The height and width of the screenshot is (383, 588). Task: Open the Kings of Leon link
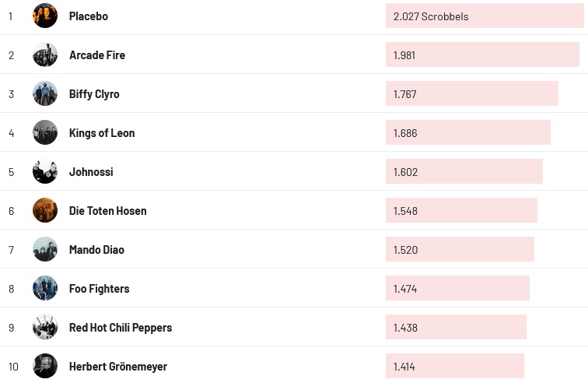[x=102, y=133]
